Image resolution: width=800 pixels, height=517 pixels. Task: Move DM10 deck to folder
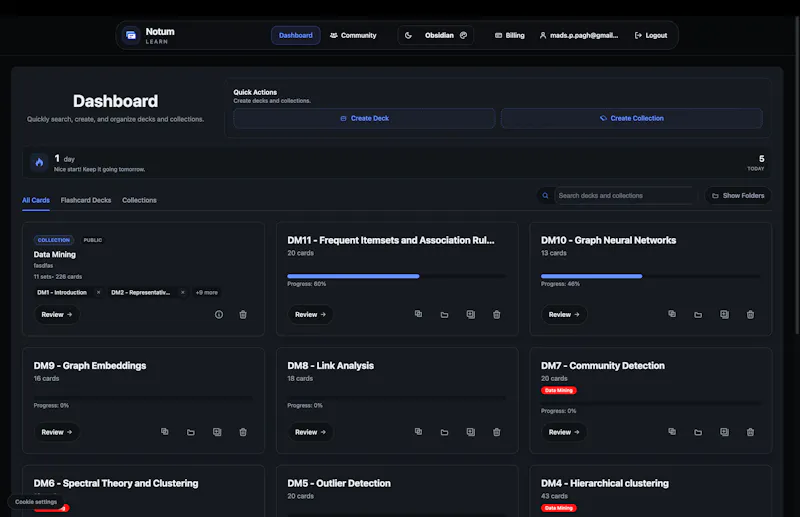pos(698,314)
